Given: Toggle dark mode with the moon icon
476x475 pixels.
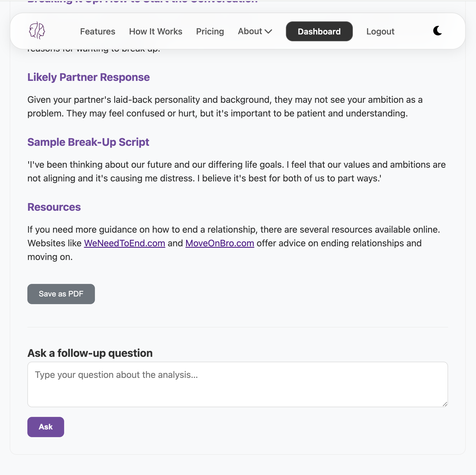Looking at the screenshot, I should pos(438,31).
